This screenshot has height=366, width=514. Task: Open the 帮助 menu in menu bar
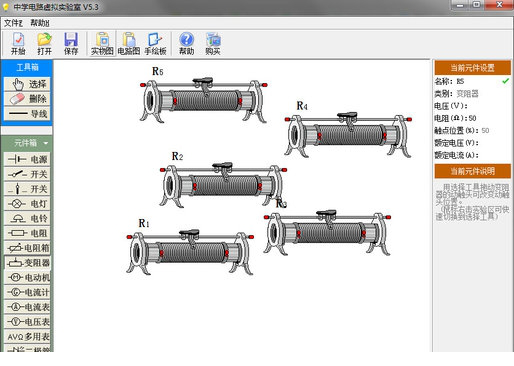tap(40, 23)
